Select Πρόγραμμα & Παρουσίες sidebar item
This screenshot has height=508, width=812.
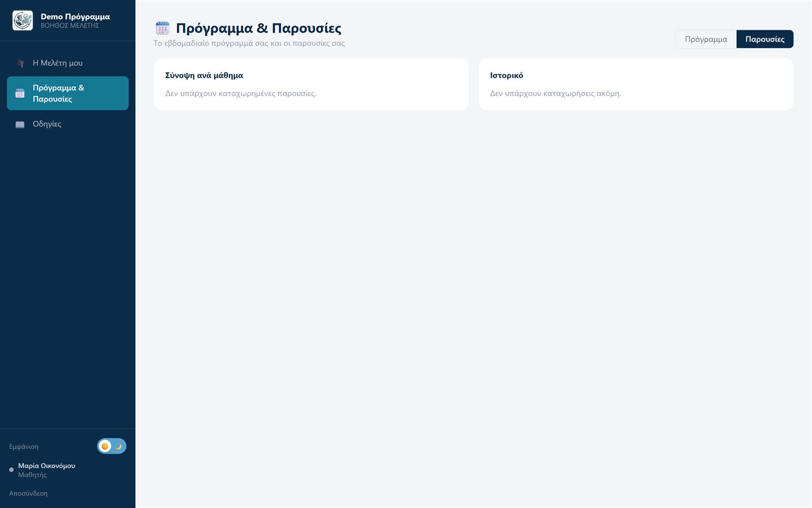(x=67, y=93)
